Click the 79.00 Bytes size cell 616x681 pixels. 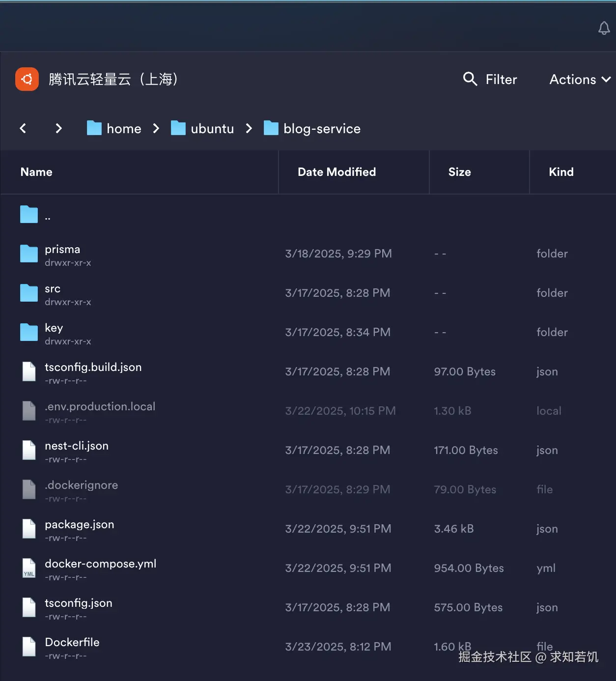click(465, 489)
